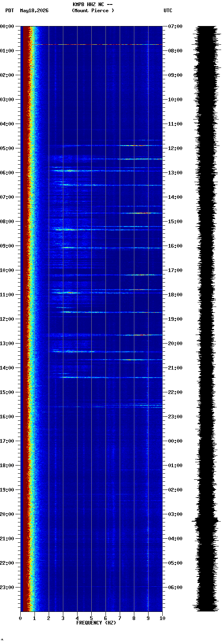Viewport: 224px width, 644px height.
Task: Click the '17:00' UTC time label
Action: coord(175,270)
